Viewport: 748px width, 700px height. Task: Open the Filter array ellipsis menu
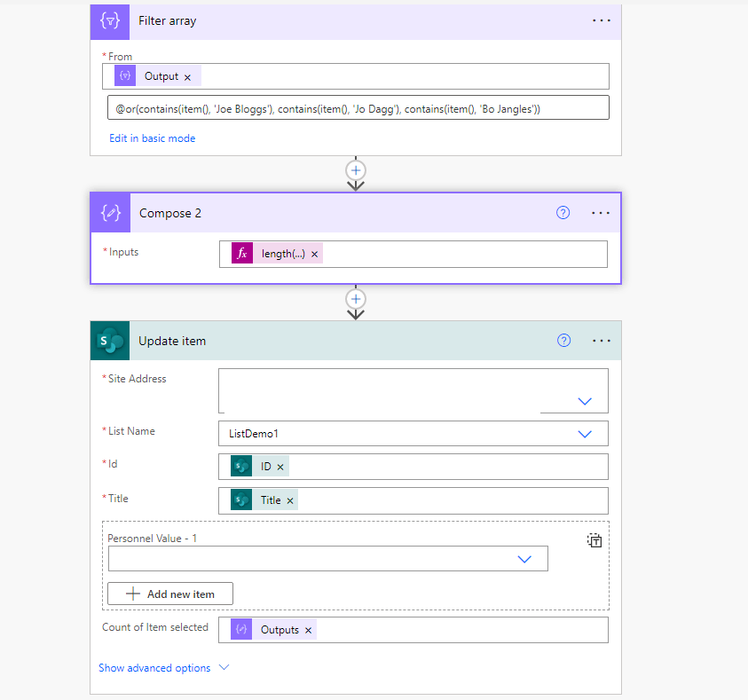[601, 20]
